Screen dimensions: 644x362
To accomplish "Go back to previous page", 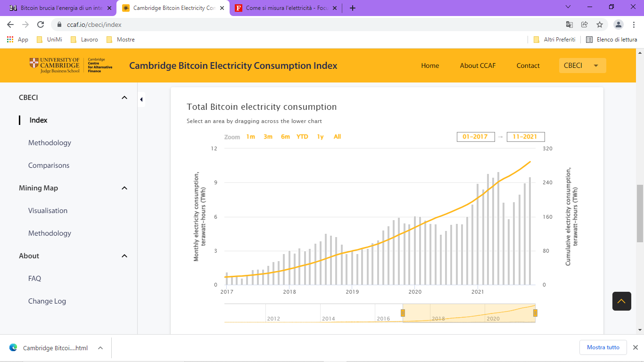I will [x=10, y=25].
